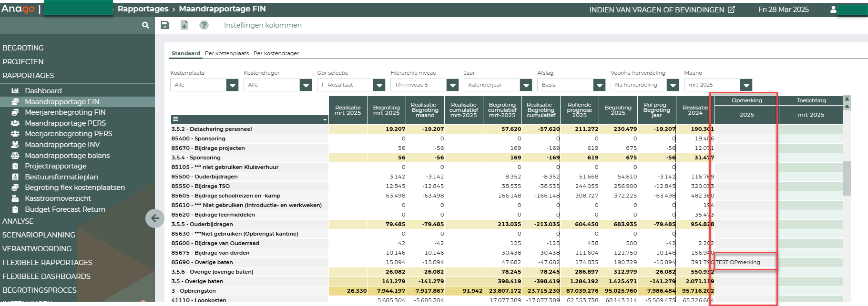Open FLEXIBELE RAPPORTAGES section
The height and width of the screenshot is (306, 868).
(x=47, y=263)
